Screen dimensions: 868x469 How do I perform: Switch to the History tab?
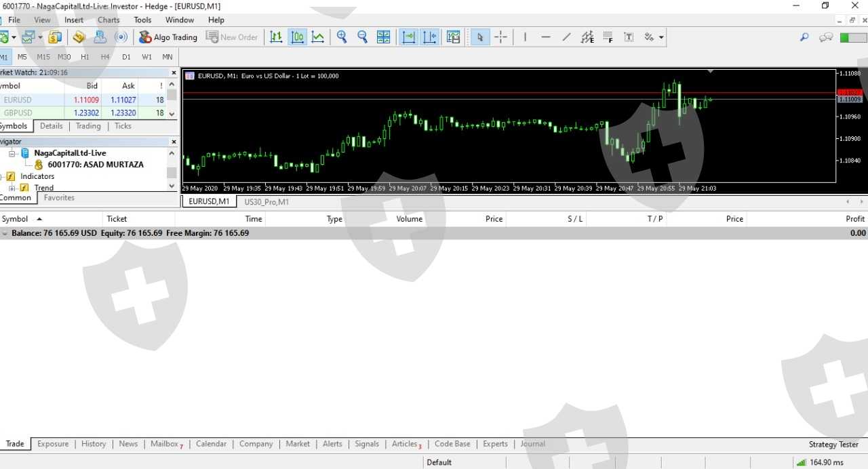(x=94, y=444)
